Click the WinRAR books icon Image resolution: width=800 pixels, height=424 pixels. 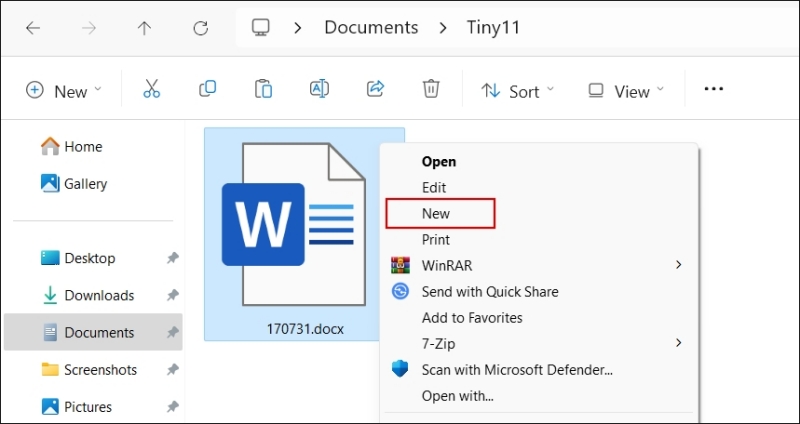(400, 265)
